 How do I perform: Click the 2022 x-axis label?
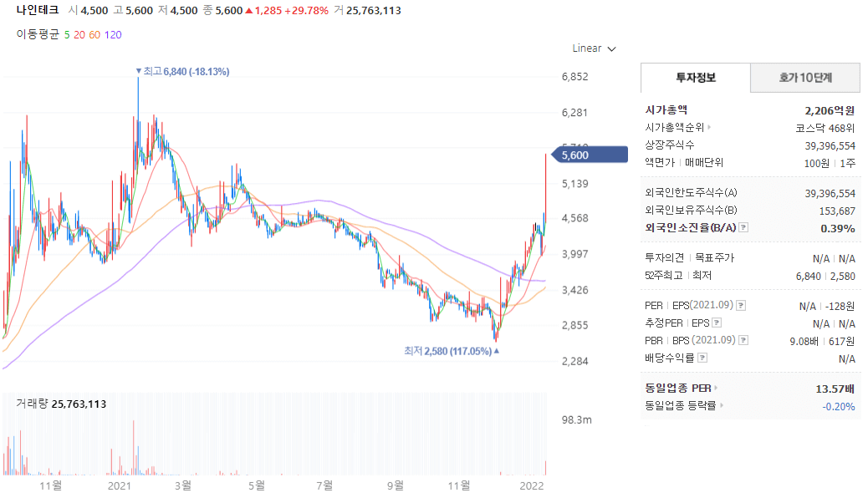[x=532, y=485]
